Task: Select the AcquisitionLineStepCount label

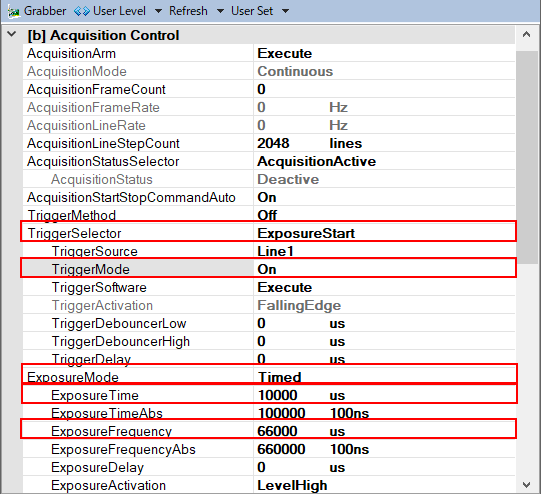Action: tap(103, 143)
